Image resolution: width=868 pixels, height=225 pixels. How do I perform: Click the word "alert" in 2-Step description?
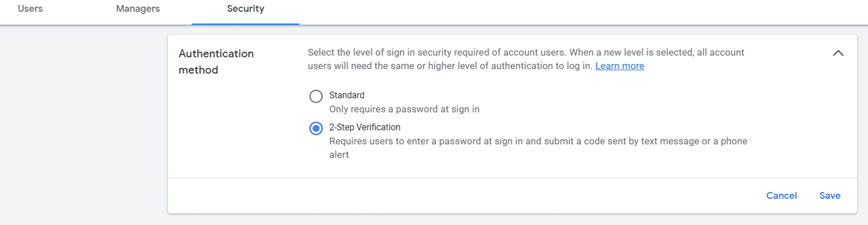(x=339, y=155)
